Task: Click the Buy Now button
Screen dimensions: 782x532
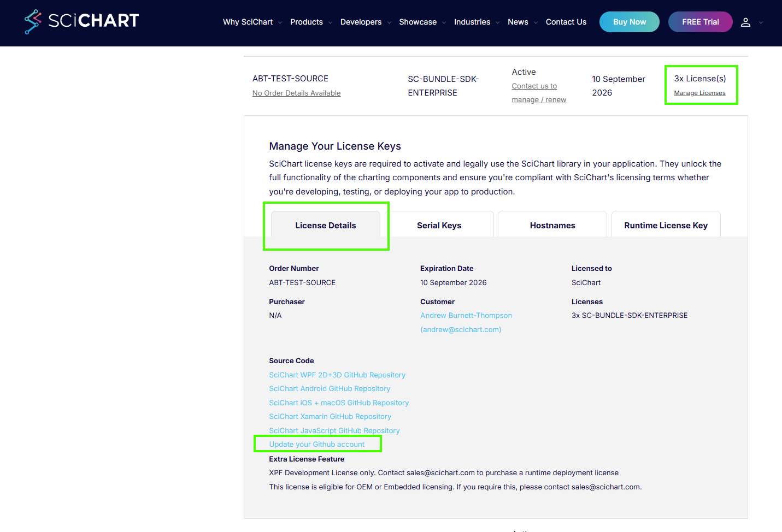Action: pos(630,22)
